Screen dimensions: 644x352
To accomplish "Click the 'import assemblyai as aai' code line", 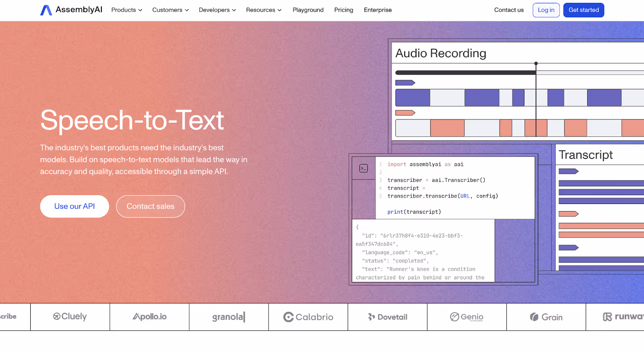I will (x=425, y=165).
